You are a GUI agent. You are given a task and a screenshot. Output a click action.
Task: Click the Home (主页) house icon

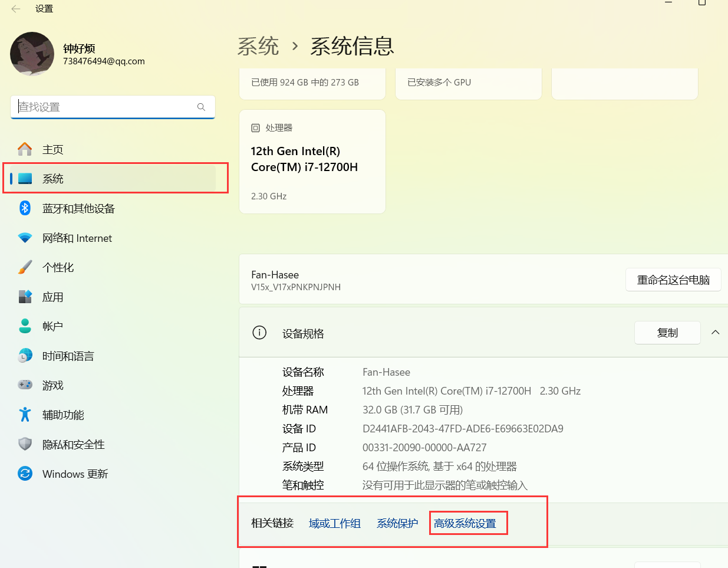(25, 149)
